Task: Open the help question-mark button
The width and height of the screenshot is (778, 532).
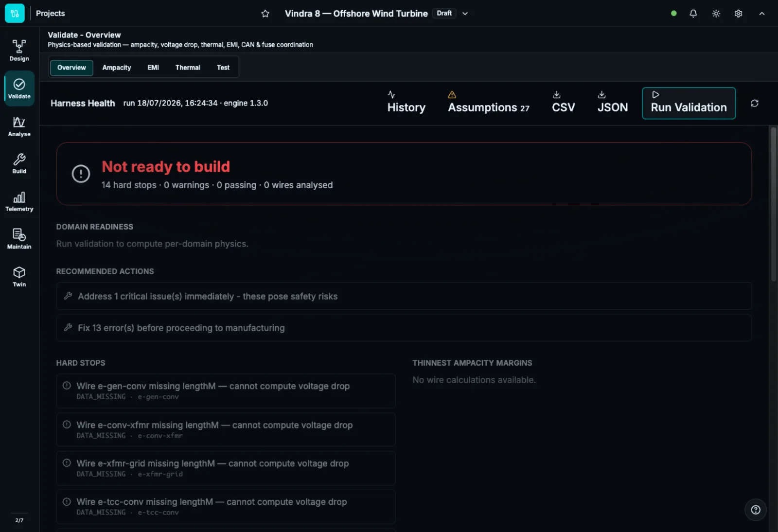Action: click(755, 510)
